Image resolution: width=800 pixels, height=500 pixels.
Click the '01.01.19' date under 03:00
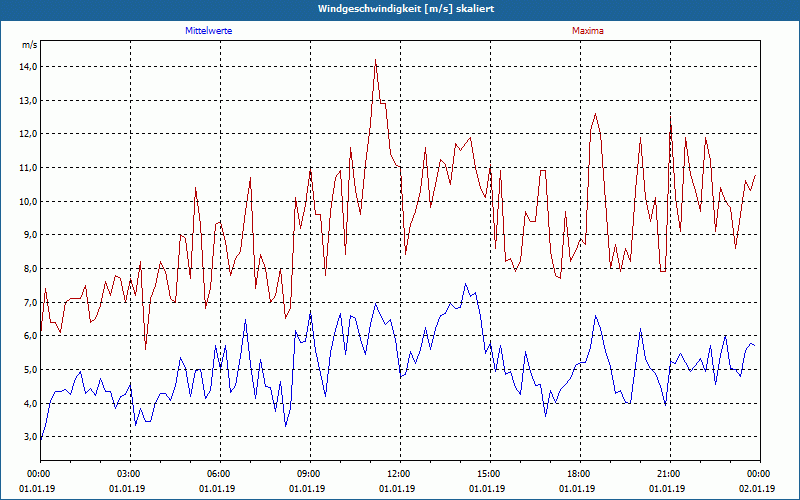(127, 489)
